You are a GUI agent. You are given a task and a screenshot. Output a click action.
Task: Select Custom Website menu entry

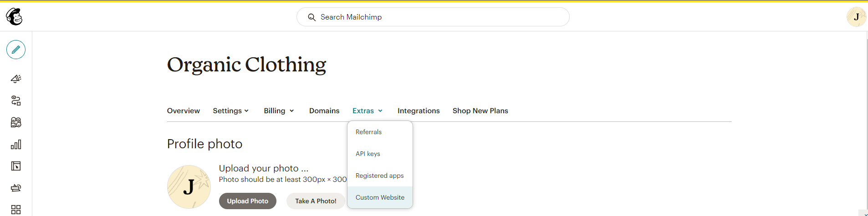click(380, 197)
